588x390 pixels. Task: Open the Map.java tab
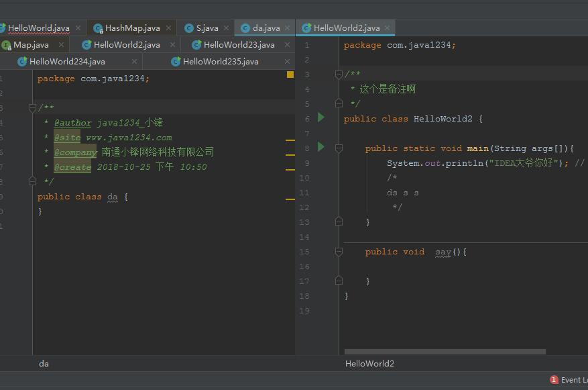tap(31, 45)
